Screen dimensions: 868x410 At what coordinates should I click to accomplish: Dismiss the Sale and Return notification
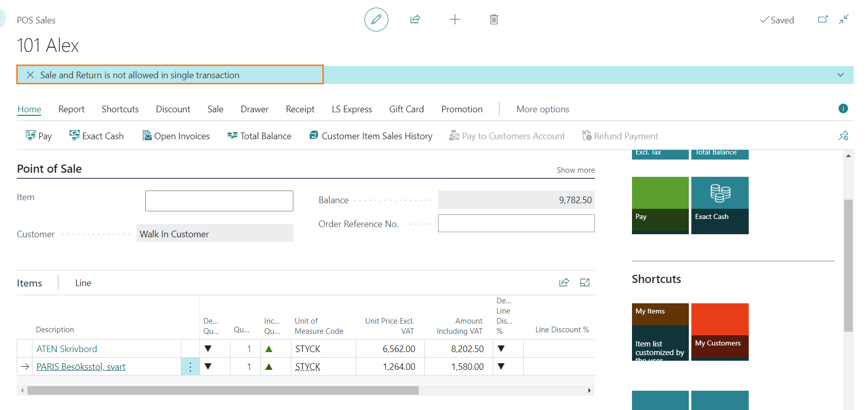30,75
